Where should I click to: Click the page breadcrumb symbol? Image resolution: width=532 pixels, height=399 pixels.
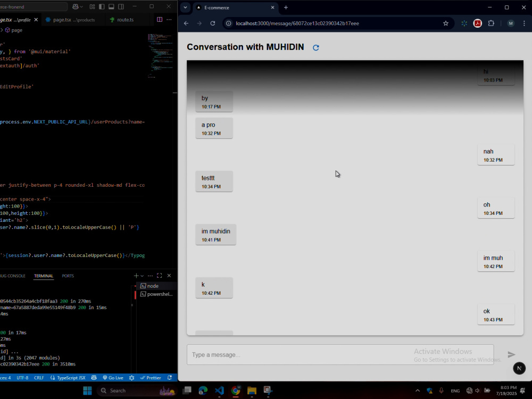[14, 30]
